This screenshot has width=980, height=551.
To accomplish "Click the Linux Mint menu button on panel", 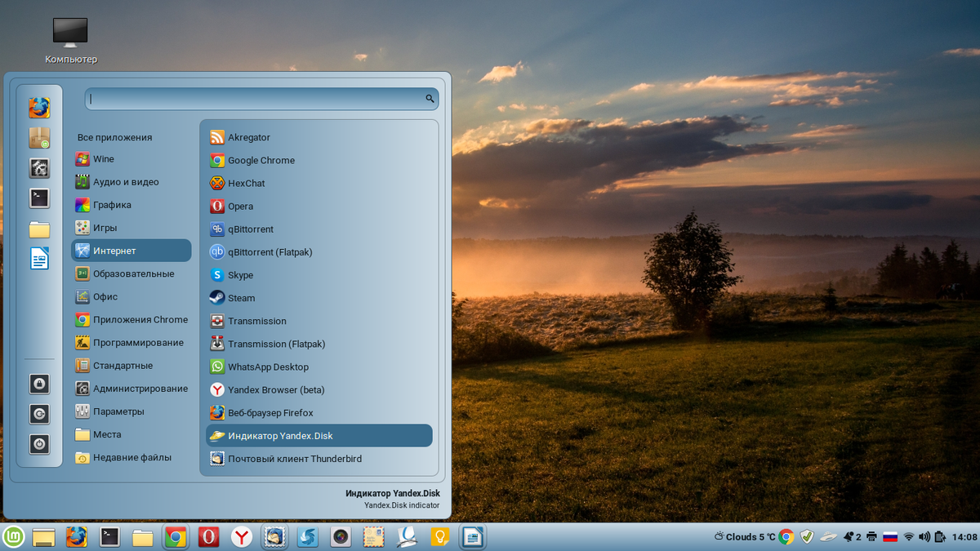I will coord(13,536).
